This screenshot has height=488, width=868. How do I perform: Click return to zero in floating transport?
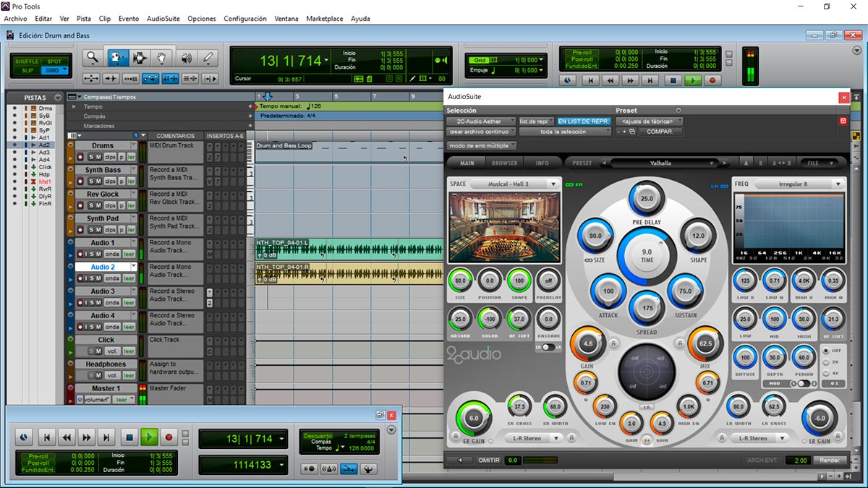[x=46, y=437]
